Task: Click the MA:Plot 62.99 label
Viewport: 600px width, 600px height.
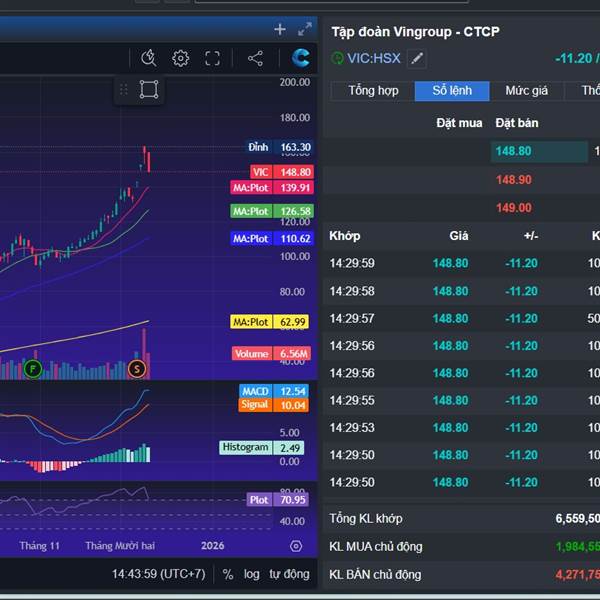Action: (x=269, y=322)
